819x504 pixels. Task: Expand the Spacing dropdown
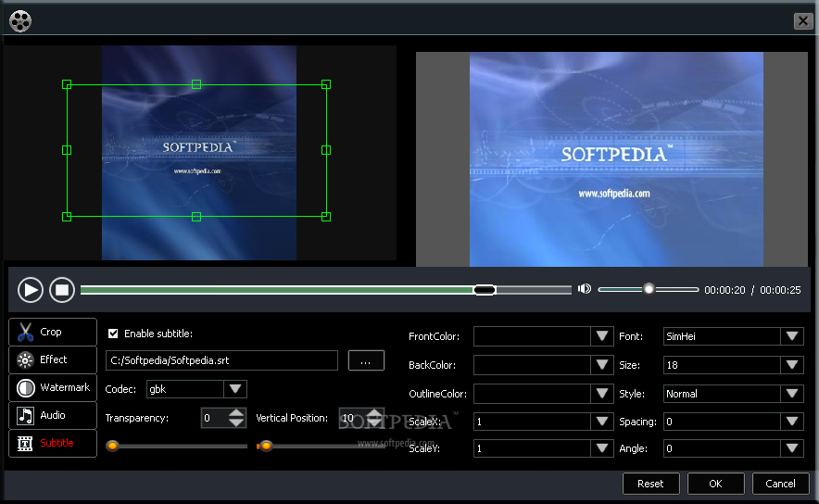pyautogui.click(x=792, y=422)
